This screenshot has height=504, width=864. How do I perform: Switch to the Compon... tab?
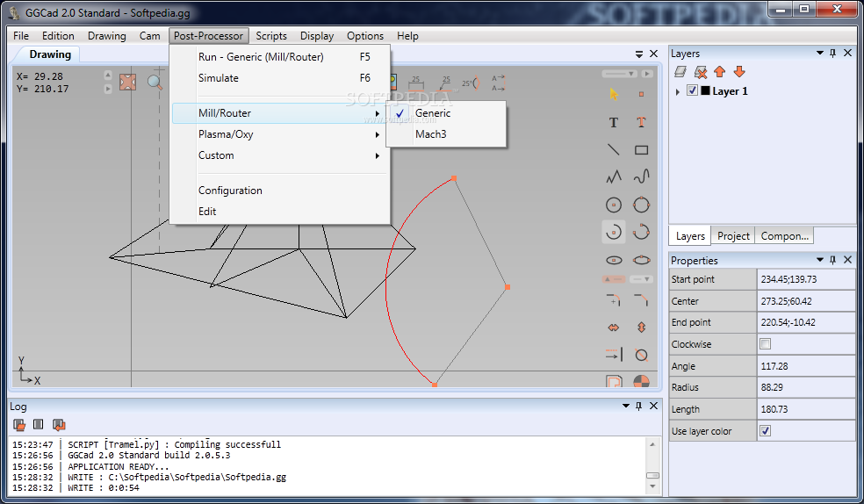coord(784,235)
